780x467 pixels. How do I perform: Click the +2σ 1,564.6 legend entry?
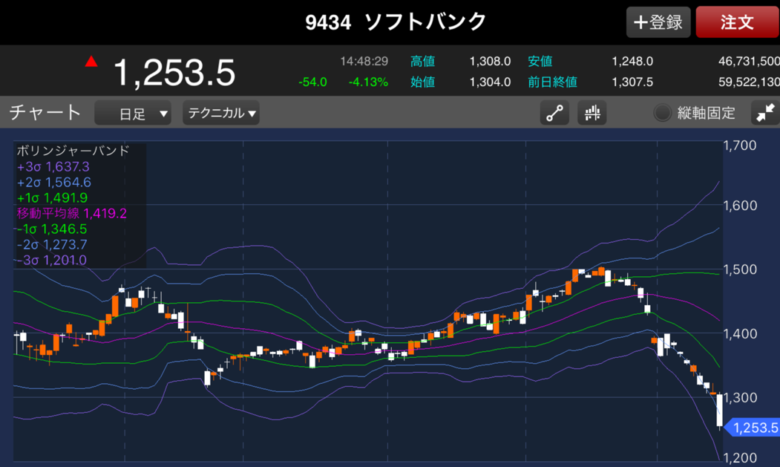point(54,182)
